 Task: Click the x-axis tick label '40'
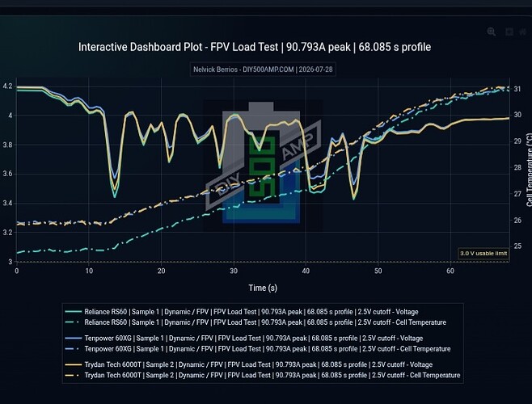306,271
